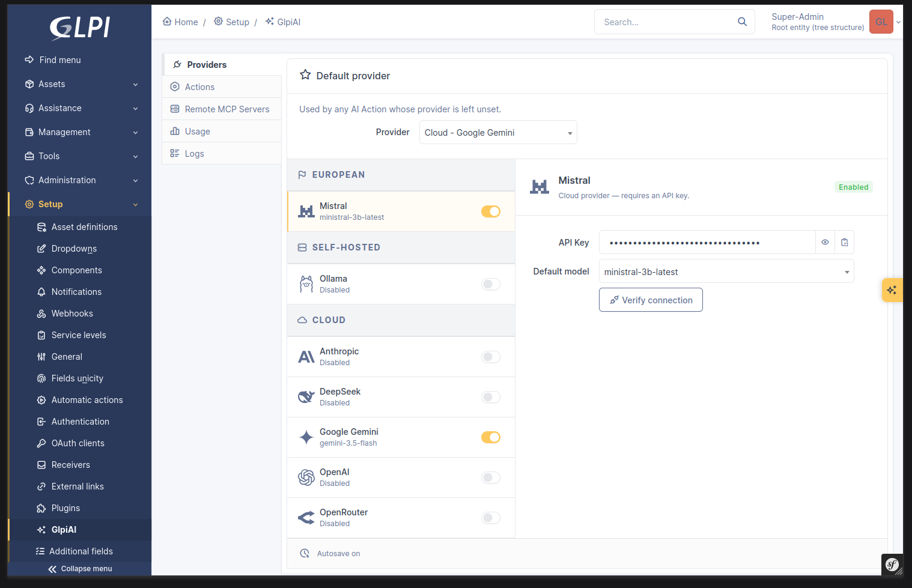This screenshot has height=588, width=912.
Task: Click the Home breadcrumb icon
Action: [x=167, y=21]
